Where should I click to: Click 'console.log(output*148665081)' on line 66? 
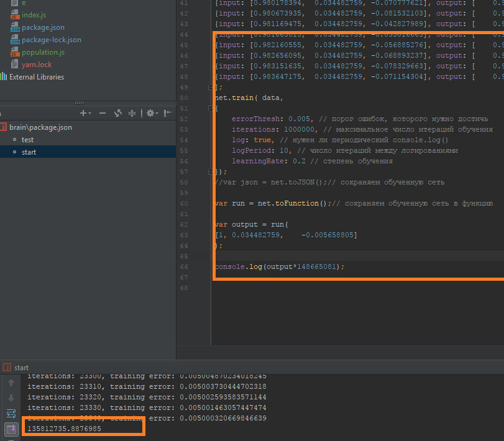[277, 267]
